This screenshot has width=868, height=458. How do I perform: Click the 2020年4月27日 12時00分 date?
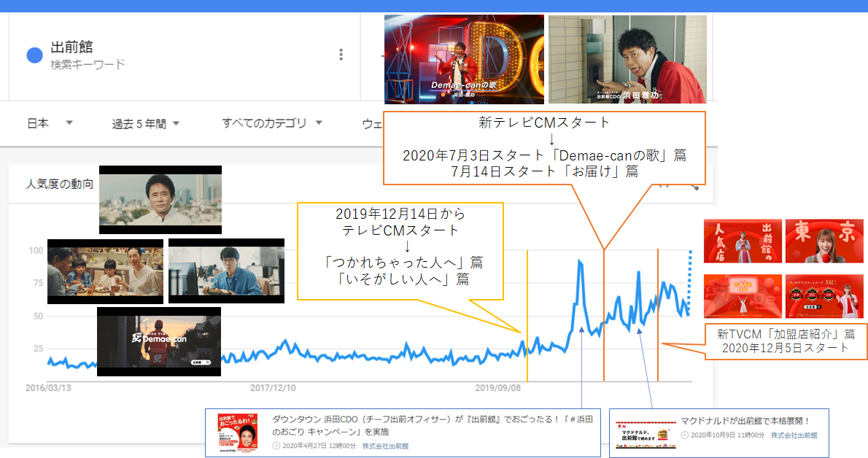coord(319,446)
